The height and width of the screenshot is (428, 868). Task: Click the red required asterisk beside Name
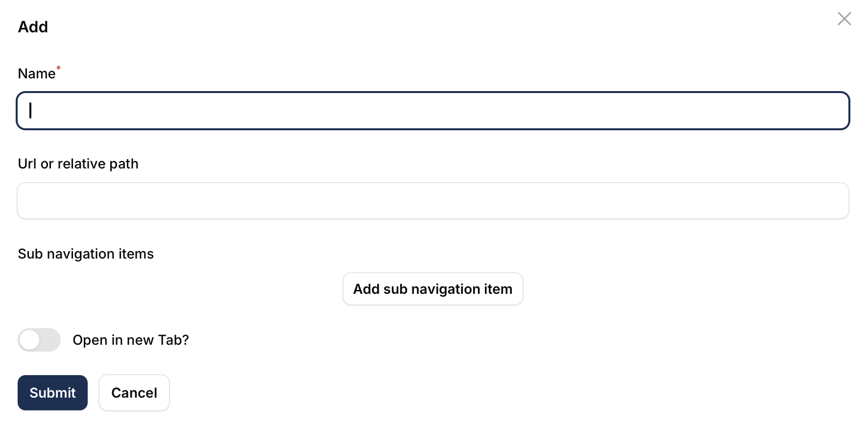coord(58,68)
